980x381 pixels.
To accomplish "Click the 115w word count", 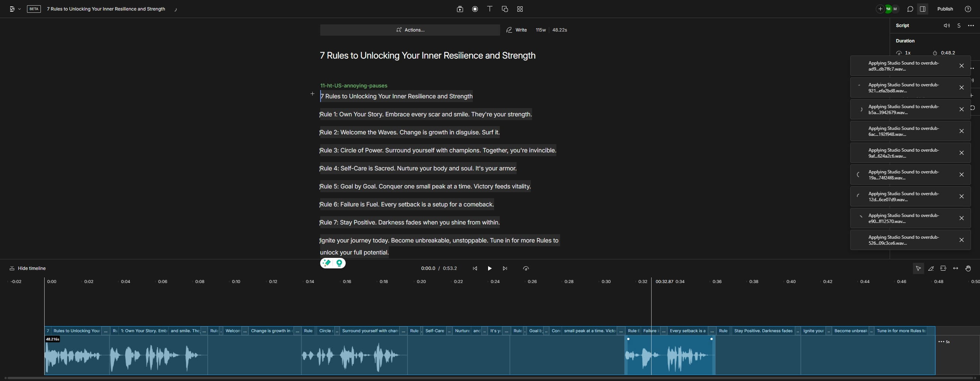I will coord(541,30).
